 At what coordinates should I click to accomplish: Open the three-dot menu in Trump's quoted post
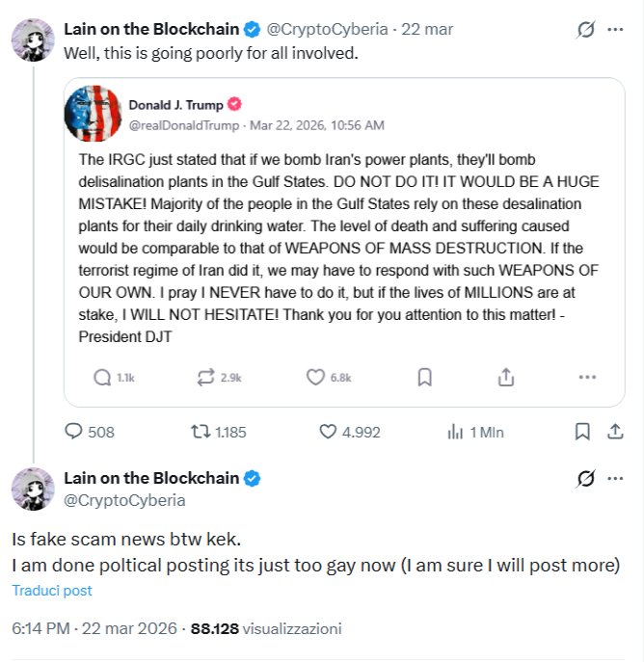587,379
